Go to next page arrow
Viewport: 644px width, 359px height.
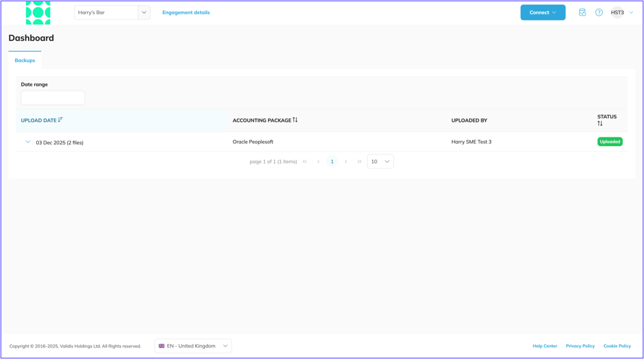click(x=346, y=162)
